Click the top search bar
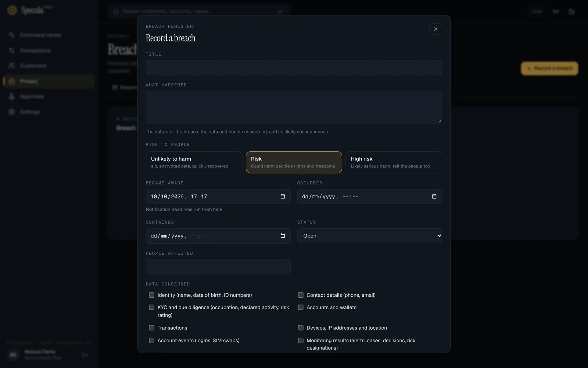The height and width of the screenshot is (368, 588). pos(199,11)
